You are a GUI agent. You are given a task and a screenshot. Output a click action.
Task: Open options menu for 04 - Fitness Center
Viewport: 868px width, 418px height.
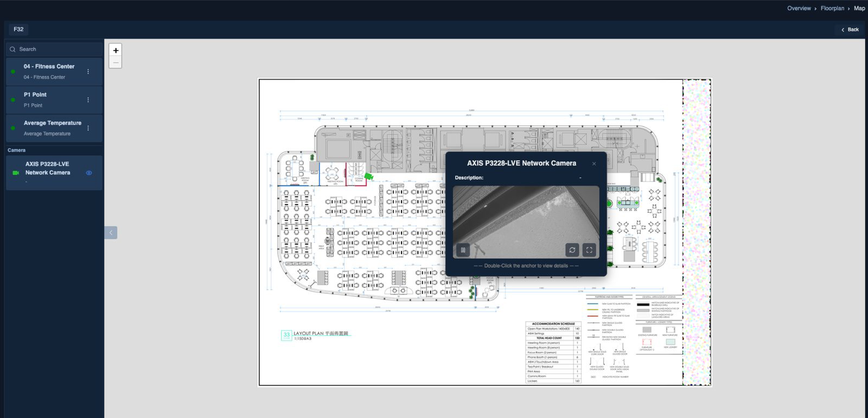click(x=88, y=71)
